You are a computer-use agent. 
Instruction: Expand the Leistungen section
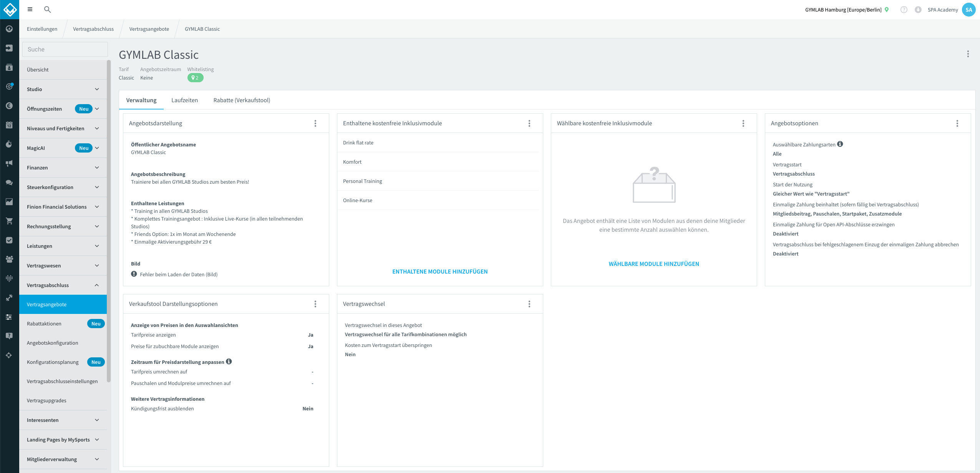[x=63, y=246]
